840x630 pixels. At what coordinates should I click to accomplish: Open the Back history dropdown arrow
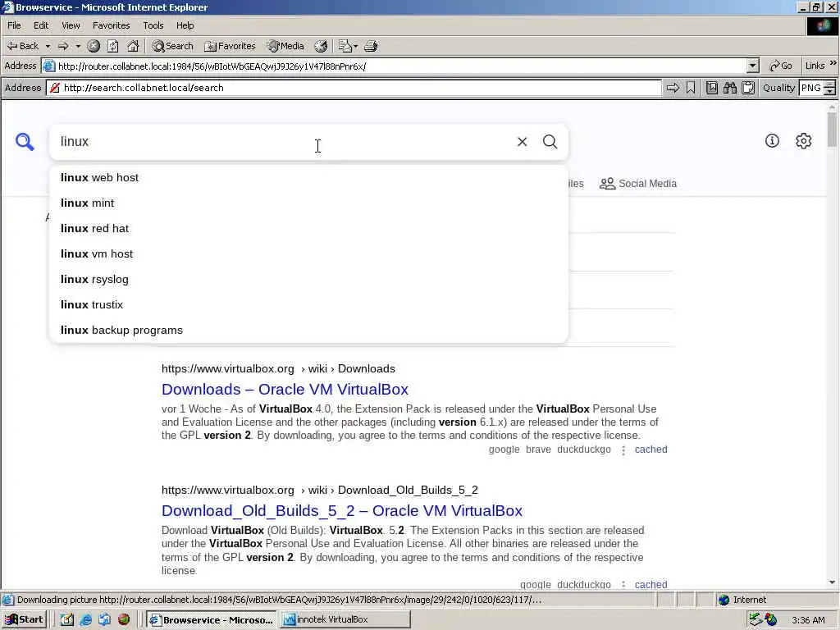point(47,46)
